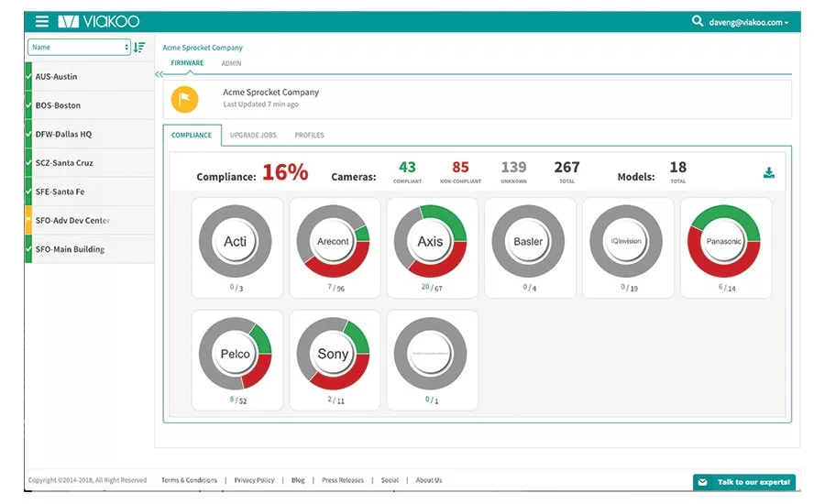Click envelope icon in Talk to experts

click(x=702, y=482)
